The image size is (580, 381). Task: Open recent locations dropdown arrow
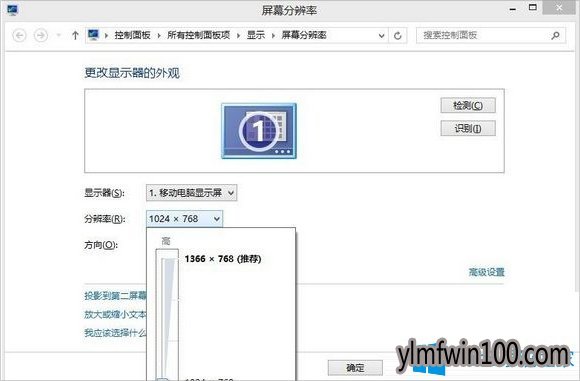58,36
